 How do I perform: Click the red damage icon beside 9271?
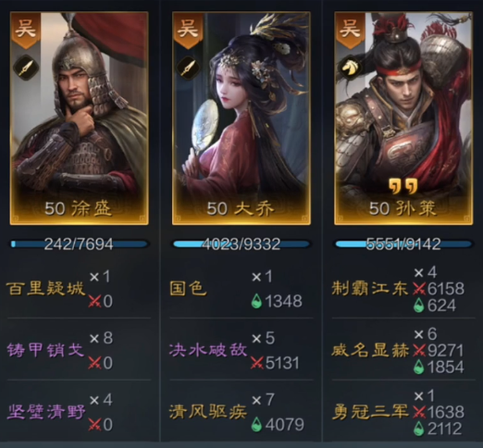coord(419,350)
